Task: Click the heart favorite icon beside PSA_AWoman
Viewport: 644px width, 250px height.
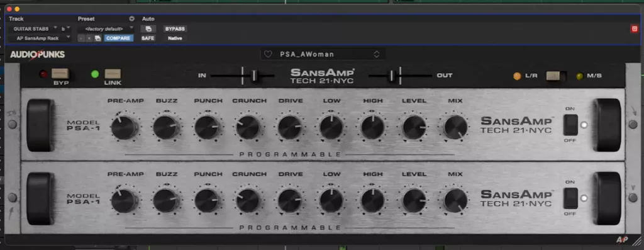Action: [x=268, y=54]
